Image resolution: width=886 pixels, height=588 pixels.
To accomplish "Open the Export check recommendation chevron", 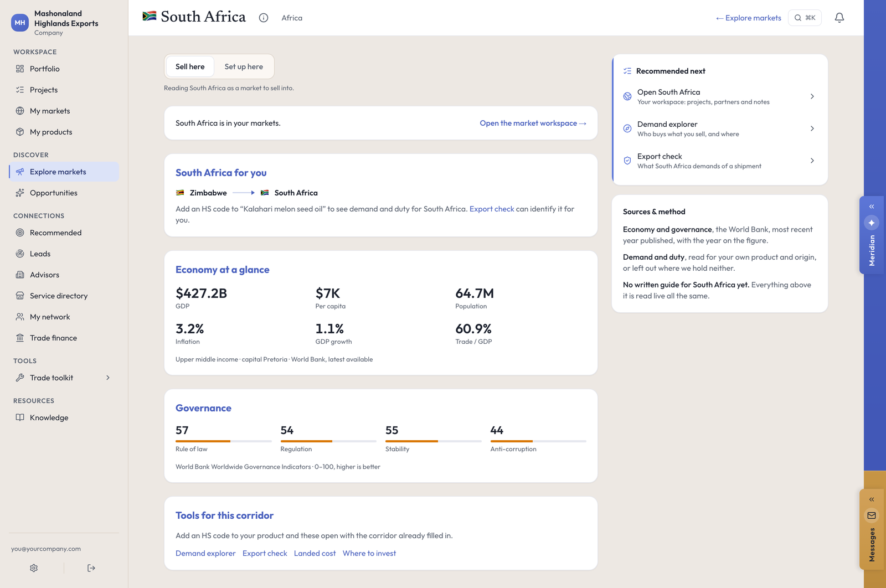I will [812, 161].
